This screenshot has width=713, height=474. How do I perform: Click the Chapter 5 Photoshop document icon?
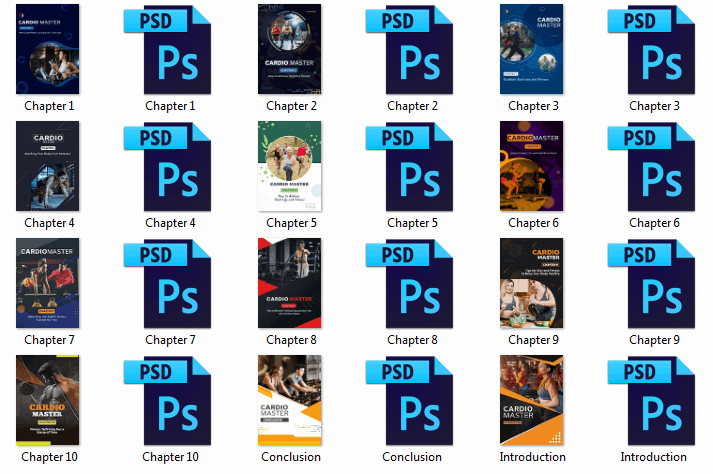(x=410, y=167)
